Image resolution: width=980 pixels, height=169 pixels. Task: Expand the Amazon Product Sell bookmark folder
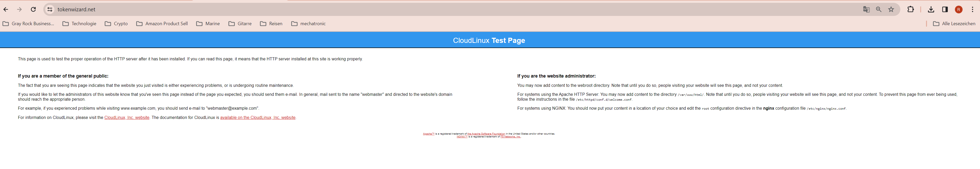(162, 24)
